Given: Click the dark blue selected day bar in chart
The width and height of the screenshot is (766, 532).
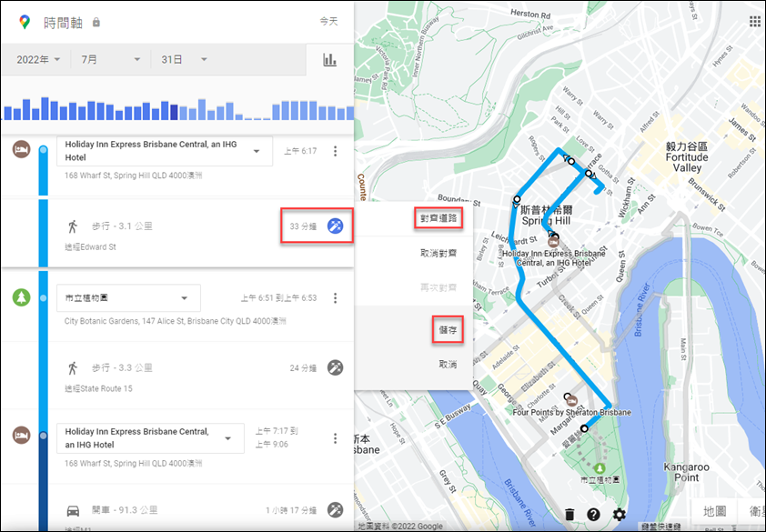Looking at the screenshot, I should coord(174,112).
